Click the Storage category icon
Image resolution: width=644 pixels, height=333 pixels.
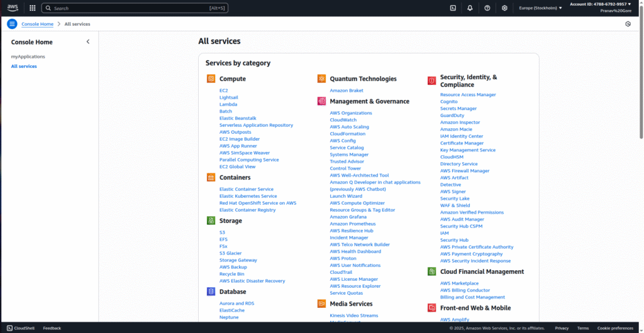pos(211,221)
